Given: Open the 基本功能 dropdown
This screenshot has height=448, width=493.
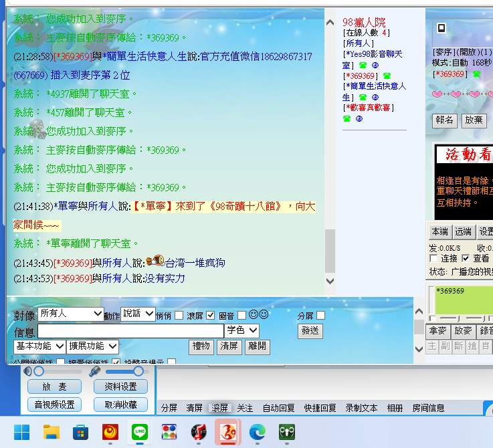Looking at the screenshot, I should point(40,346).
